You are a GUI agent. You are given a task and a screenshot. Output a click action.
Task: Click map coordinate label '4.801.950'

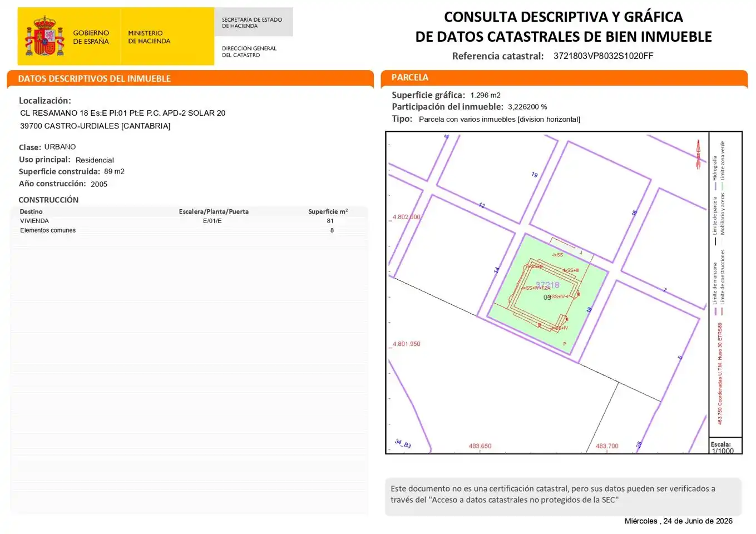click(407, 344)
